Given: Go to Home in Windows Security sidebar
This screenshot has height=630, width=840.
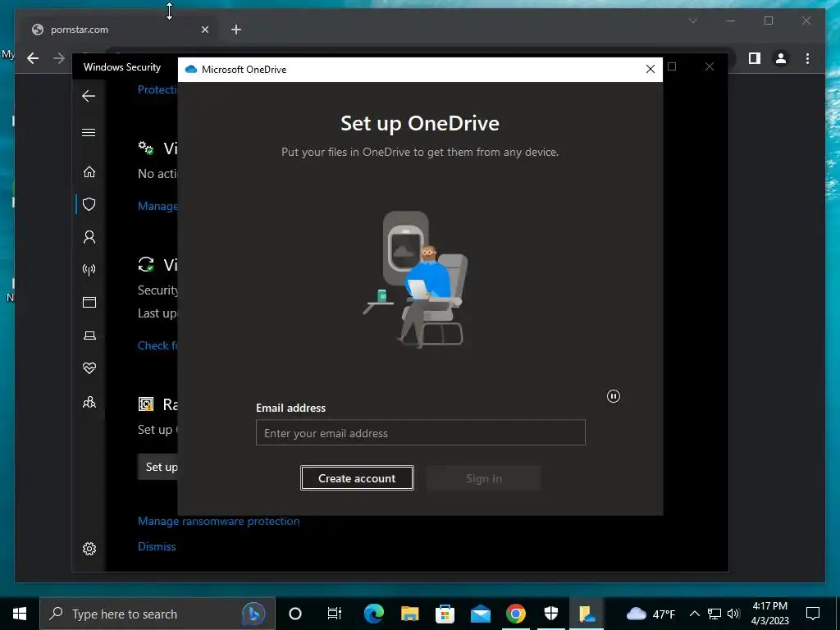Looking at the screenshot, I should (x=89, y=172).
